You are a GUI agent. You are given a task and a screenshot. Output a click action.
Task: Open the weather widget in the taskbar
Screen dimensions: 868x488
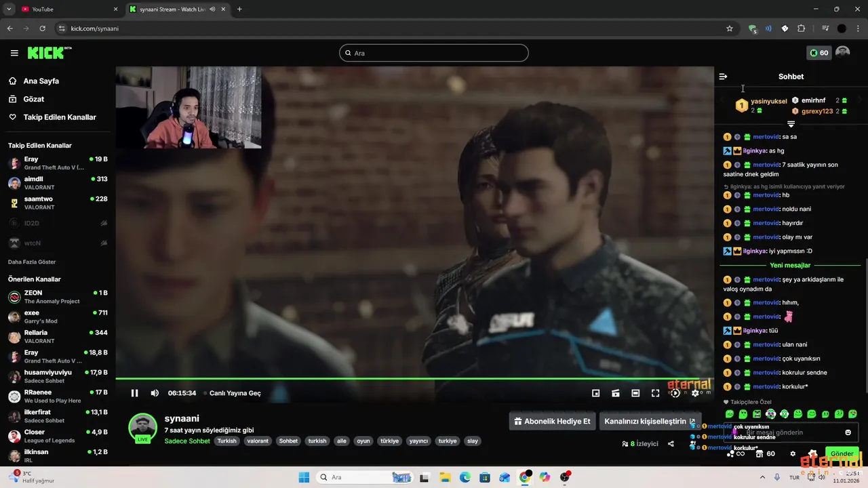[x=33, y=477]
